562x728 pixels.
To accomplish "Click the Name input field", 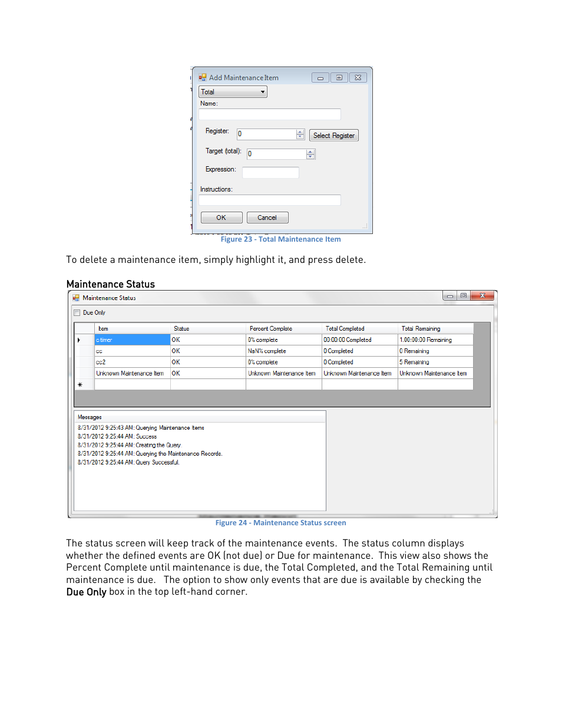I will point(270,114).
